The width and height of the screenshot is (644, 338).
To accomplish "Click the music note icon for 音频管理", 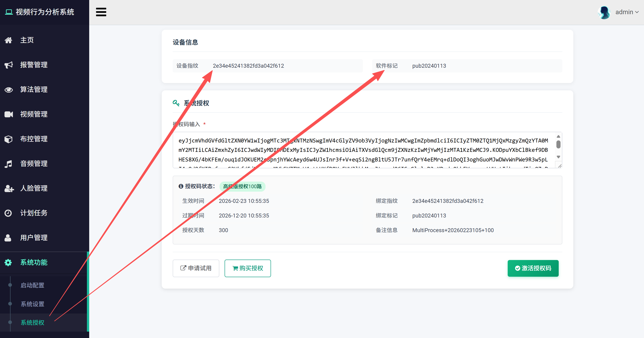I will pos(8,164).
